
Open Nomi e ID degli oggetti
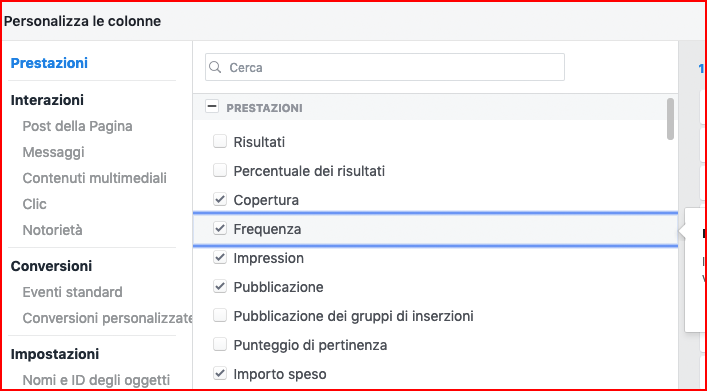pyautogui.click(x=96, y=380)
